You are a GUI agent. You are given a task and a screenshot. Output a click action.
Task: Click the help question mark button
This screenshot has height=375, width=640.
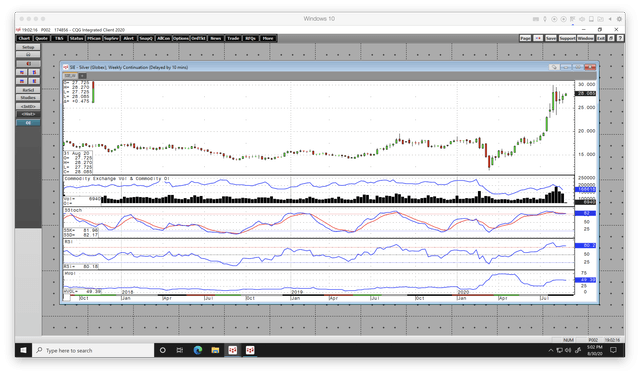(x=620, y=38)
